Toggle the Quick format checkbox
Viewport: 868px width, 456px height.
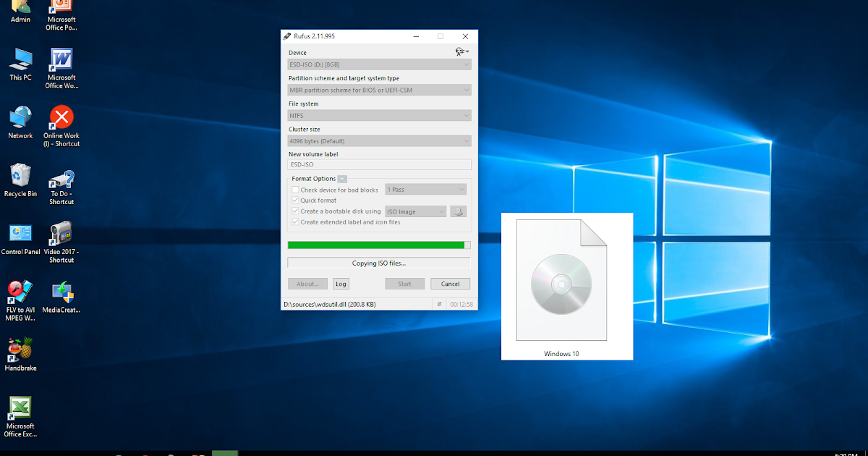tap(295, 200)
